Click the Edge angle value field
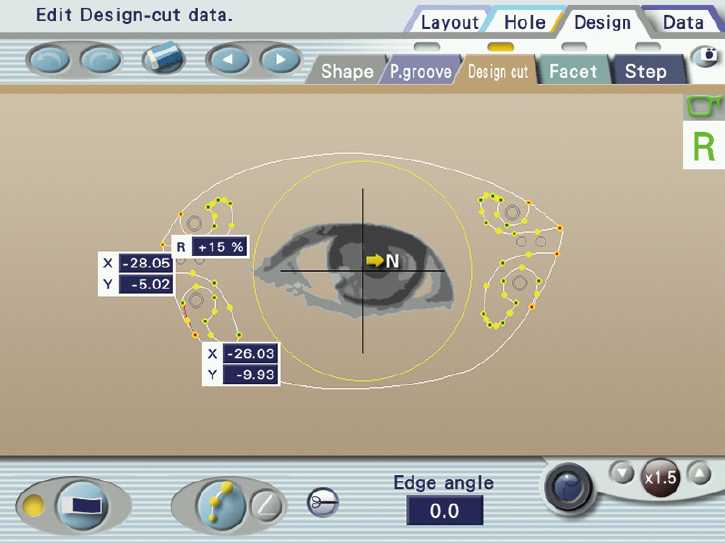Screen dimensions: 725x543 click(x=444, y=510)
